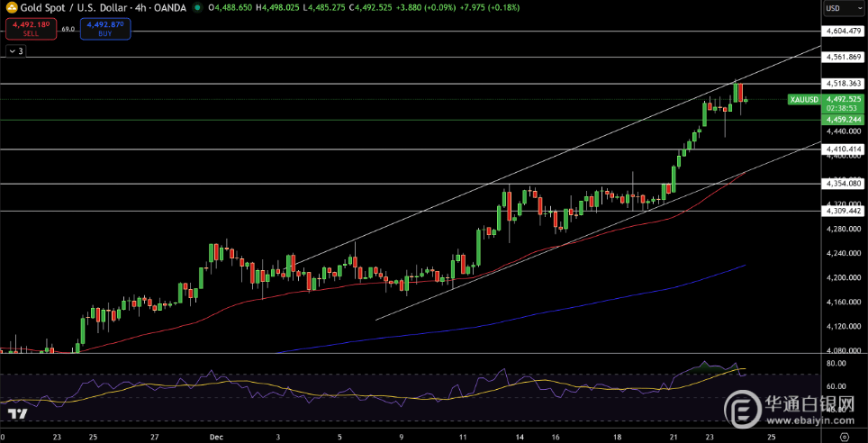Click the TradingView logo
The width and height of the screenshot is (868, 443).
[x=17, y=414]
